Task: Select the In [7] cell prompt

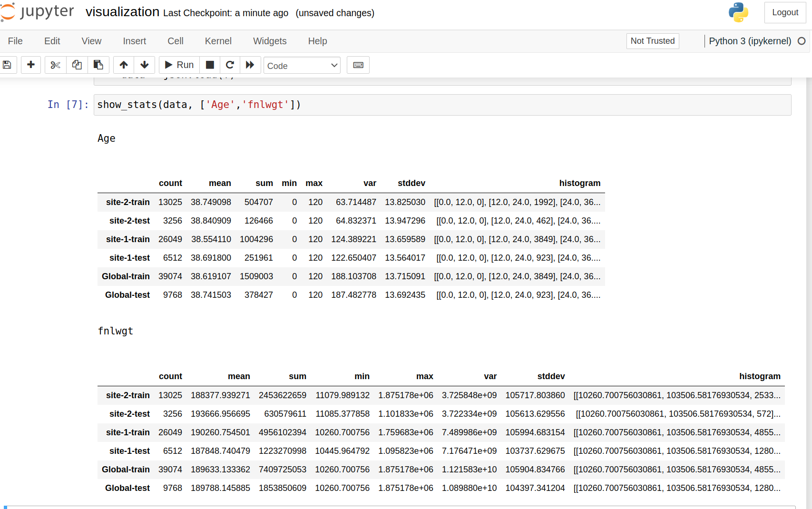Action: click(68, 105)
